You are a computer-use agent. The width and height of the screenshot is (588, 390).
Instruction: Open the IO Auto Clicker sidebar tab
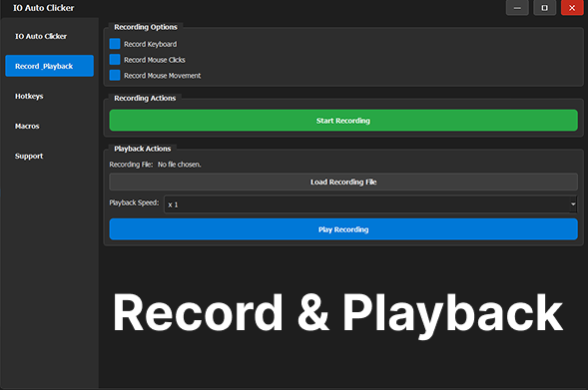pyautogui.click(x=49, y=36)
